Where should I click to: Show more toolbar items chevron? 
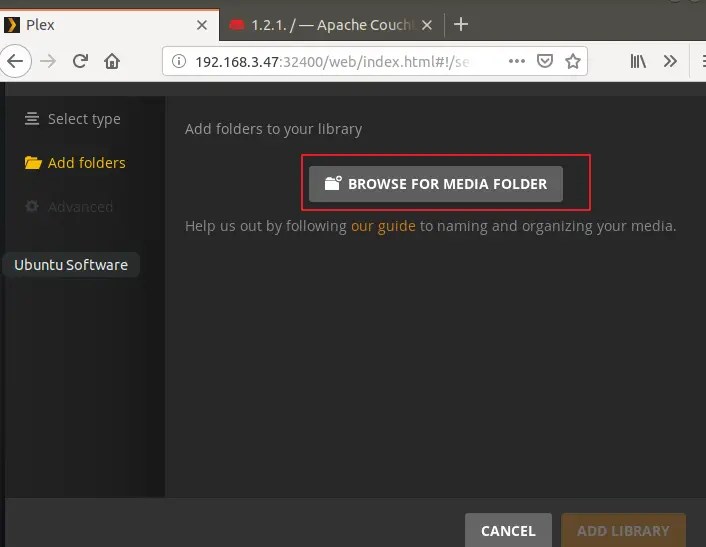point(670,61)
